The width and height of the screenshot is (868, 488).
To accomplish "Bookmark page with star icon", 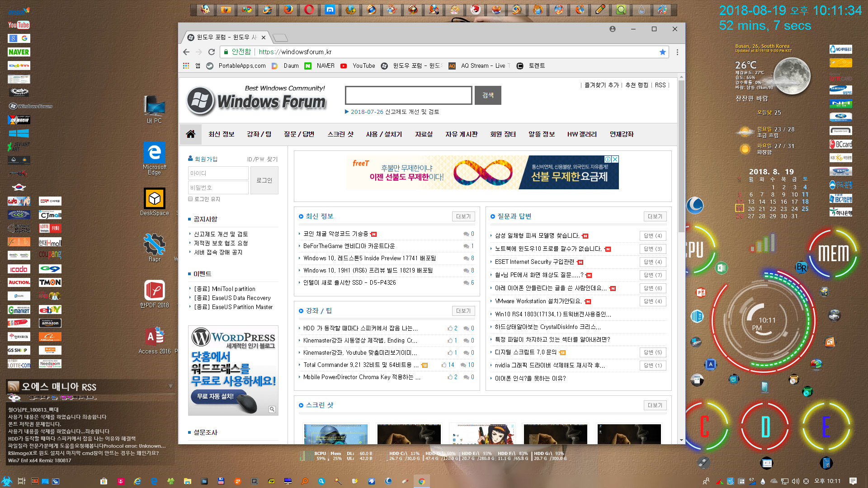I will [x=663, y=52].
